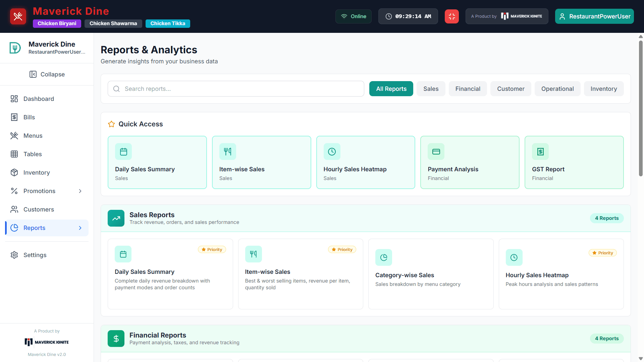This screenshot has width=644, height=362.
Task: Click the RestaurantPowerUser account button
Action: [x=594, y=16]
